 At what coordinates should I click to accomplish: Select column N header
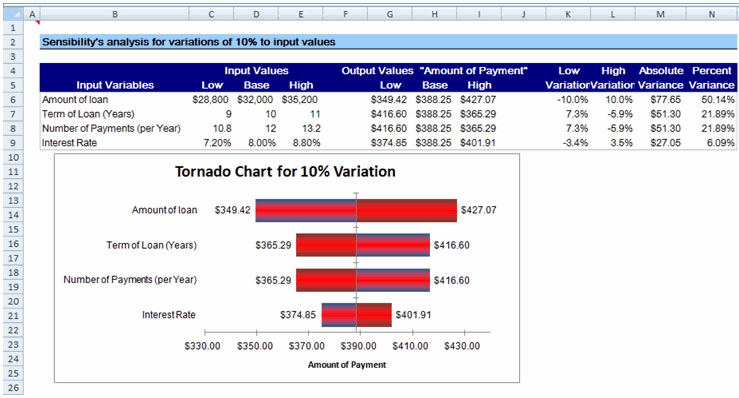(712, 15)
